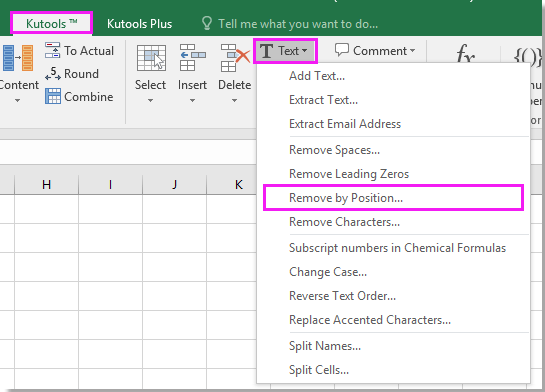Viewport: 545px width, 392px height.
Task: Click the Round label
Action: (x=81, y=74)
